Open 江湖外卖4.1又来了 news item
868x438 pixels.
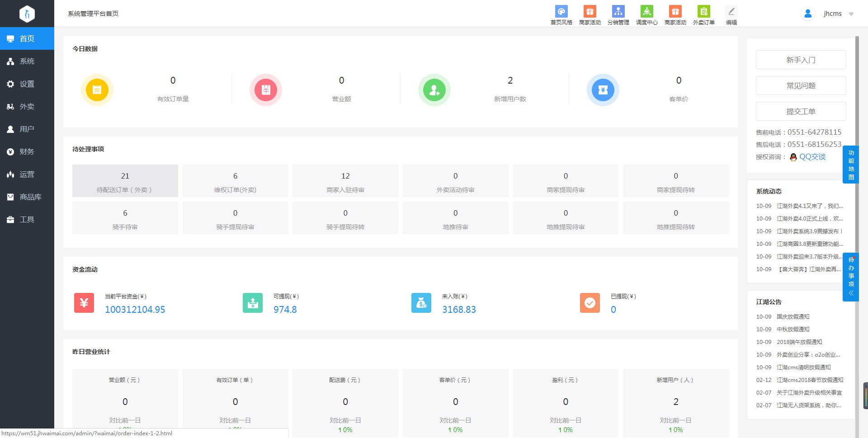tap(810, 206)
